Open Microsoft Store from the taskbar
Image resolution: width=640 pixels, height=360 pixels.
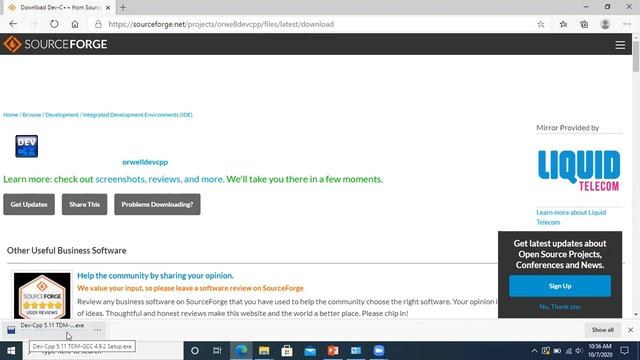(287, 351)
